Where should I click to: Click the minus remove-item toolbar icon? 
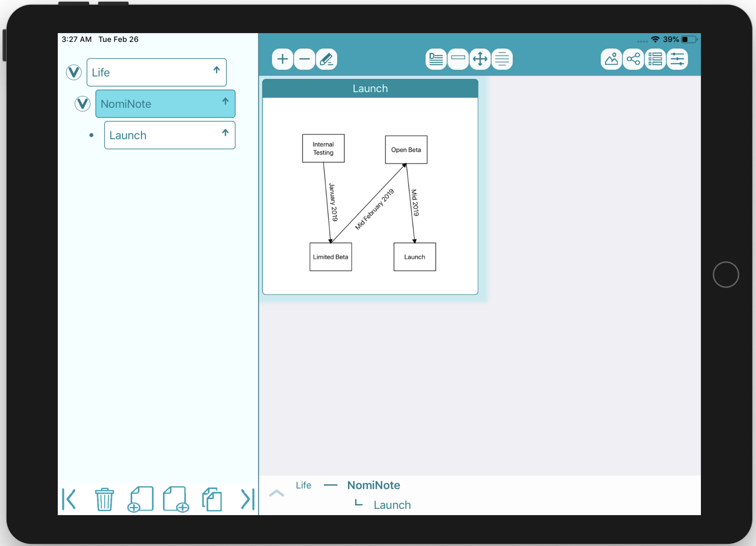pos(305,59)
